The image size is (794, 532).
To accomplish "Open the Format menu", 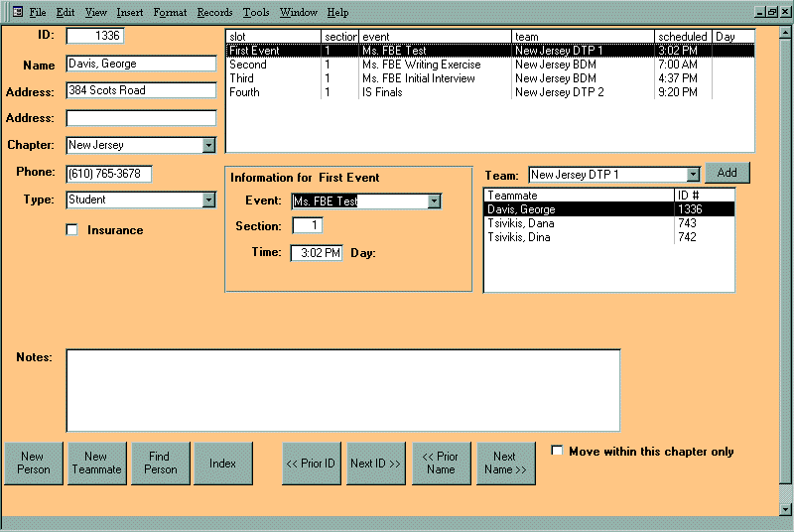I will pyautogui.click(x=170, y=12).
